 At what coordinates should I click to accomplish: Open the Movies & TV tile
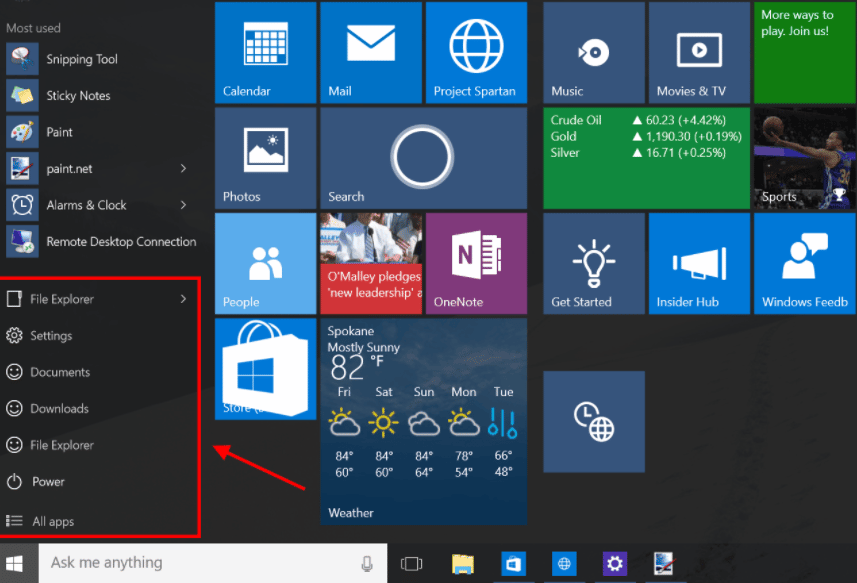click(x=700, y=52)
